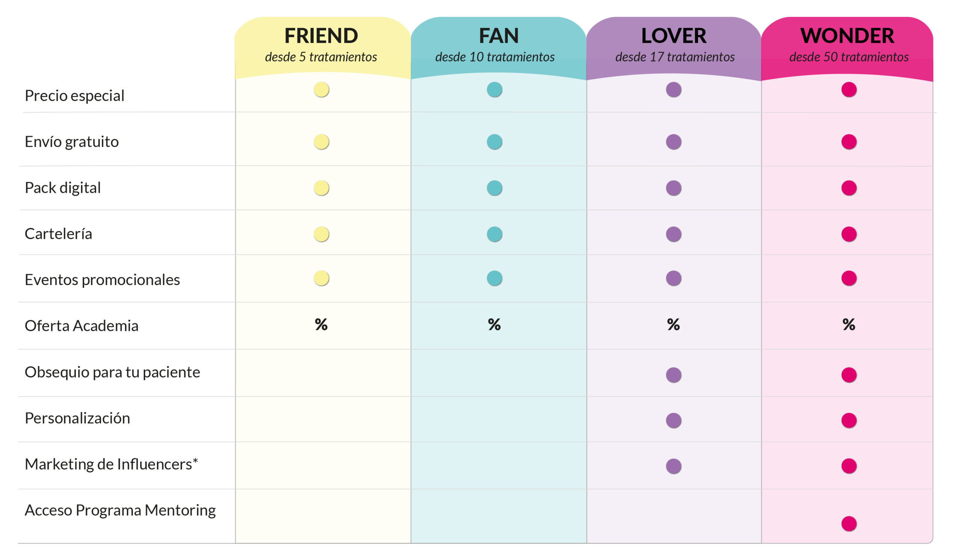Screen dimensions: 960x560
Task: Click the yellow dot for Cartelería
Action: click(x=321, y=234)
